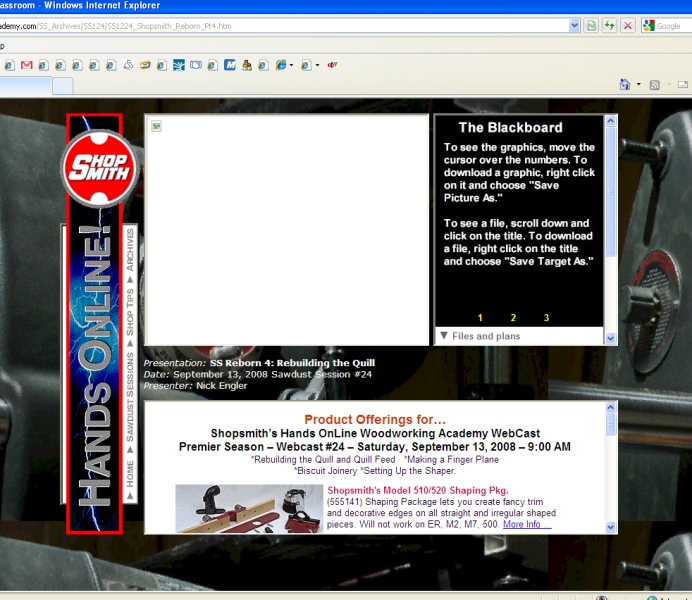Screen dimensions: 692x600
Task: Click the Product Offerings for... heading
Action: (375, 420)
